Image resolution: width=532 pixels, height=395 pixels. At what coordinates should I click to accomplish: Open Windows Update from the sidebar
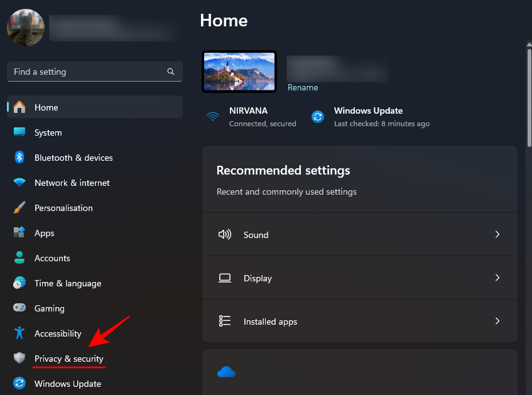click(95, 384)
